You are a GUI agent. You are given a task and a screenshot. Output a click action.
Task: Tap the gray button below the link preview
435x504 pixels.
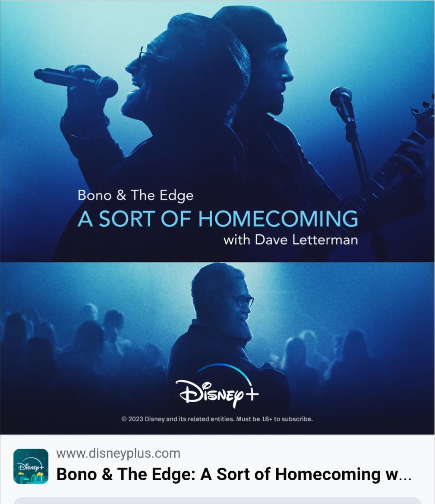[x=217, y=501]
